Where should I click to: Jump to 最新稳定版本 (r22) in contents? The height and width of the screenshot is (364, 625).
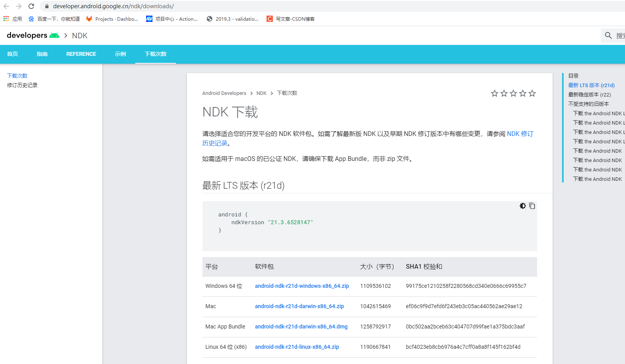(589, 95)
